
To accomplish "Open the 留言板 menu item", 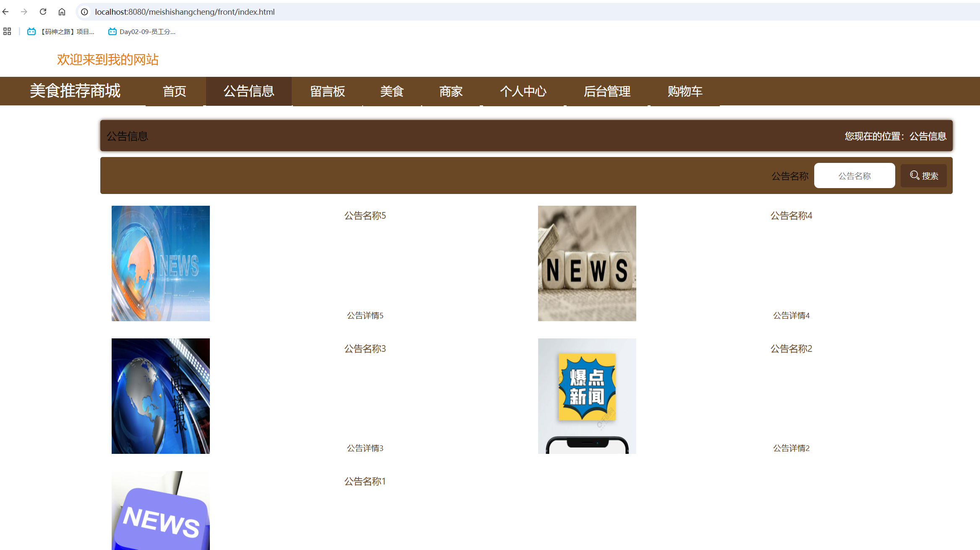I will tap(327, 91).
